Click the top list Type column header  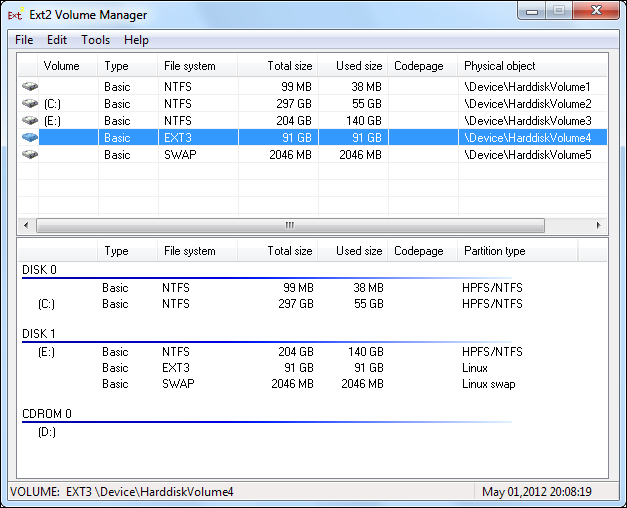pos(128,66)
